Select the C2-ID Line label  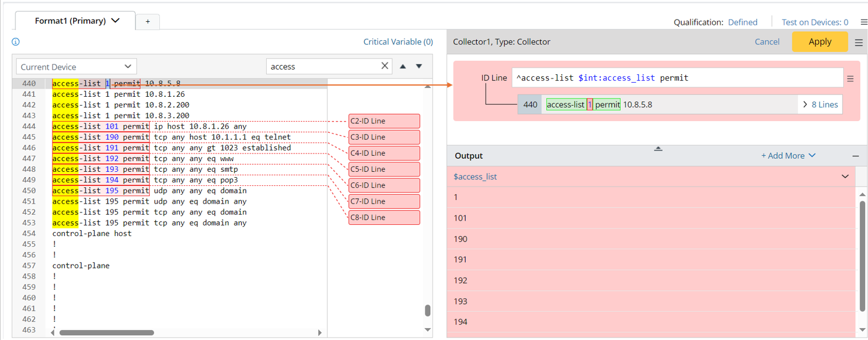pyautogui.click(x=384, y=121)
